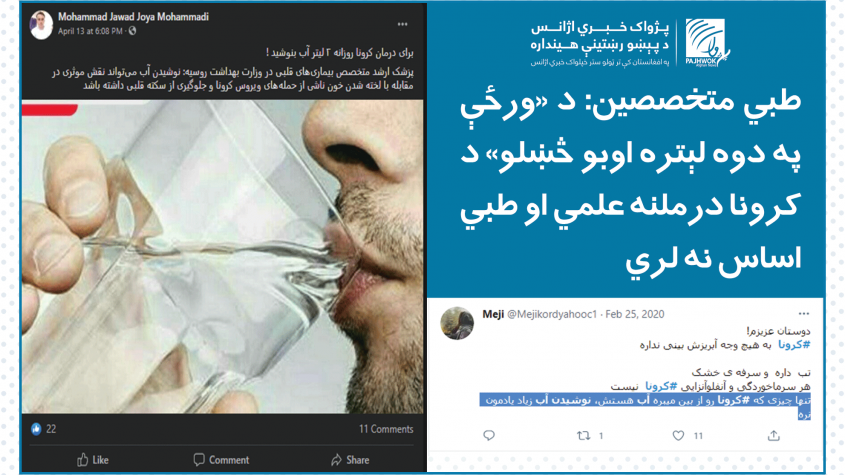Screen dimensions: 845x475
Task: Click the retweet icon on Meji's tweet
Action: 584,435
